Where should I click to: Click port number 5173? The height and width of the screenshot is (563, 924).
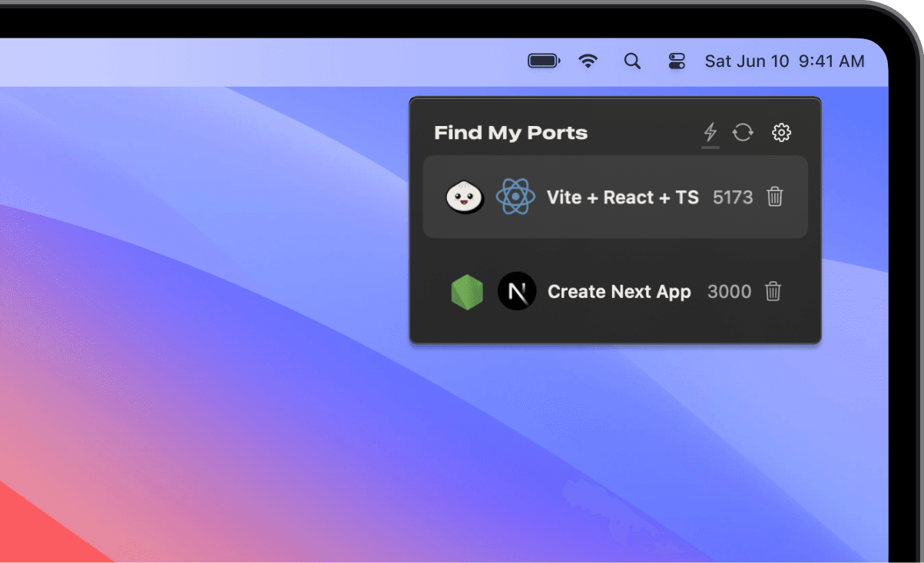[x=732, y=197]
